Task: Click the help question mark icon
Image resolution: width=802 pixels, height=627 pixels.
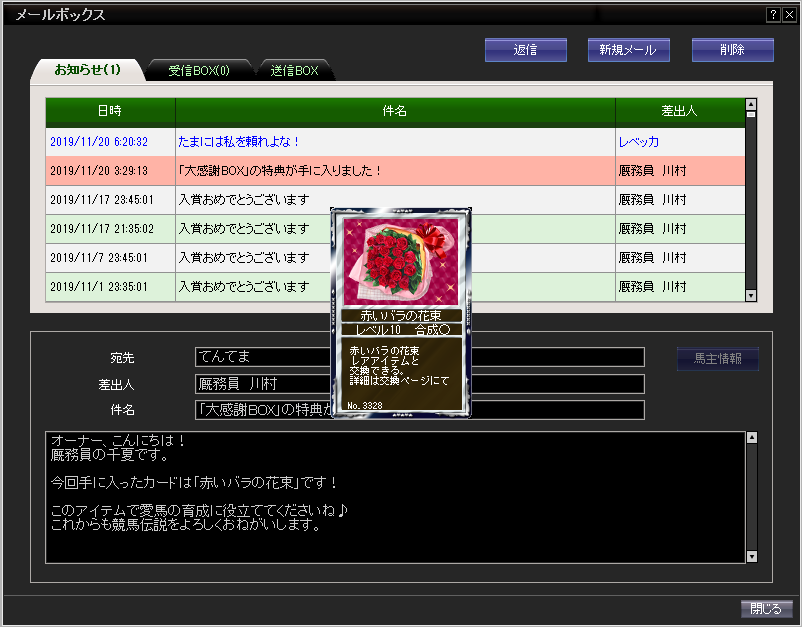Action: coord(773,15)
